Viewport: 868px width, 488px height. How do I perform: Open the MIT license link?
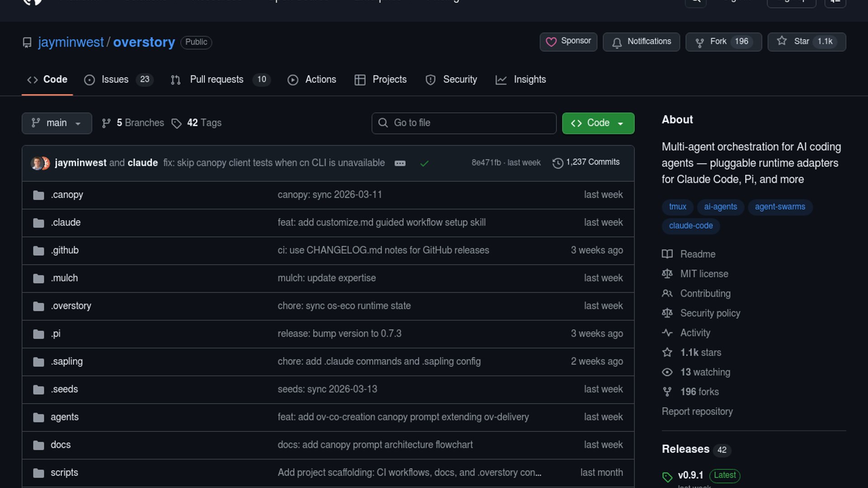[x=704, y=274]
